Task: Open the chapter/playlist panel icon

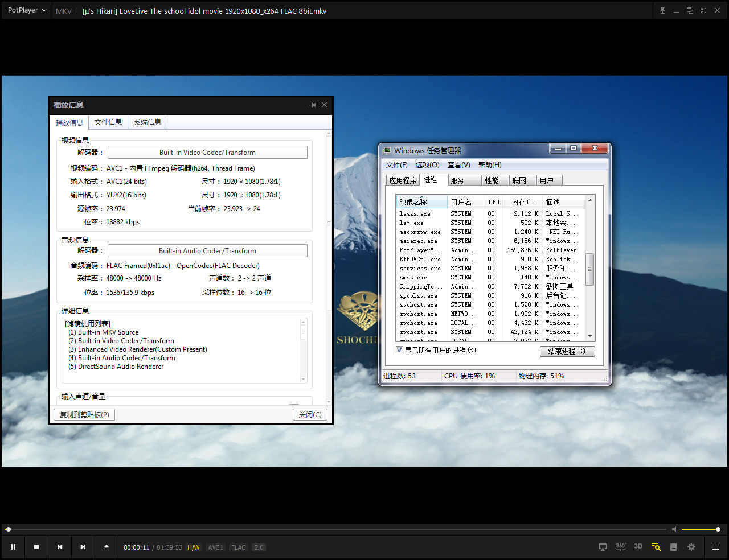Action: (x=674, y=547)
